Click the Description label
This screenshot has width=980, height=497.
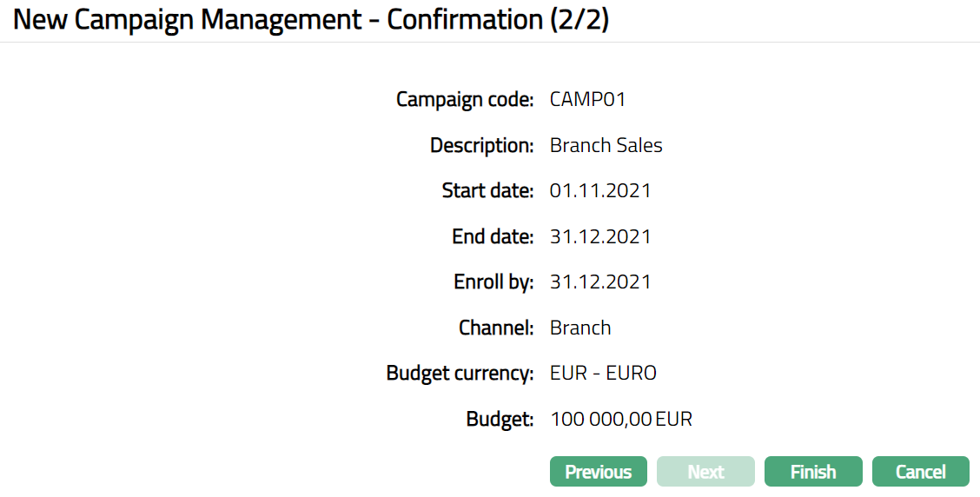click(481, 146)
